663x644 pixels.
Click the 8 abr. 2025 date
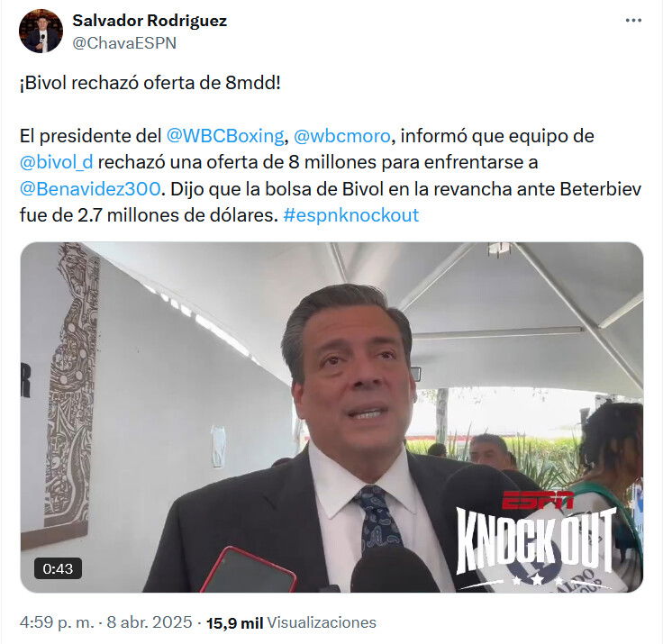point(150,622)
